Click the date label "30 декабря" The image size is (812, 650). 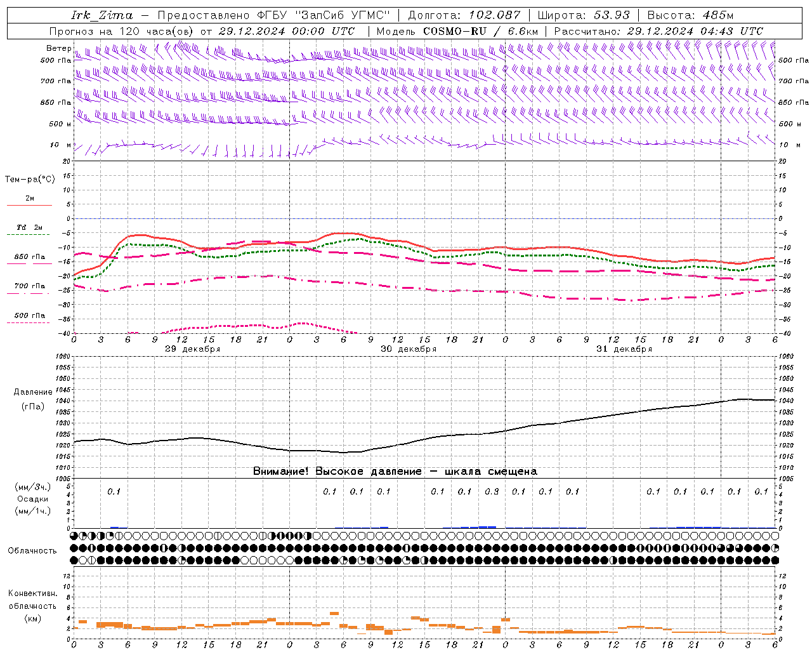coord(409,349)
